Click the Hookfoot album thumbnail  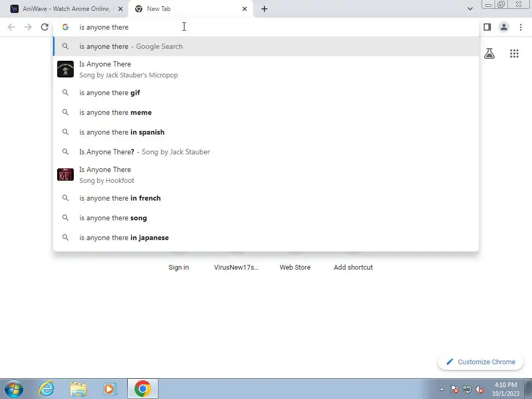pos(65,175)
